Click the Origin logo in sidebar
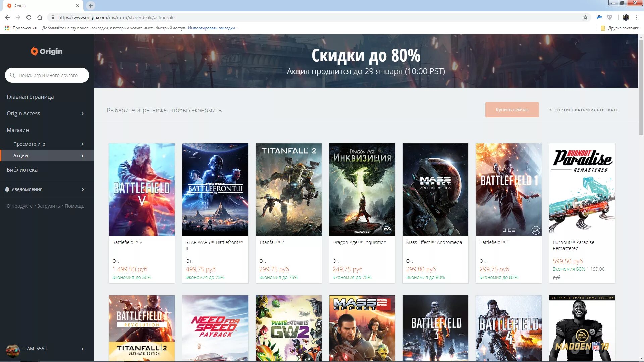The height and width of the screenshot is (362, 644). [47, 51]
